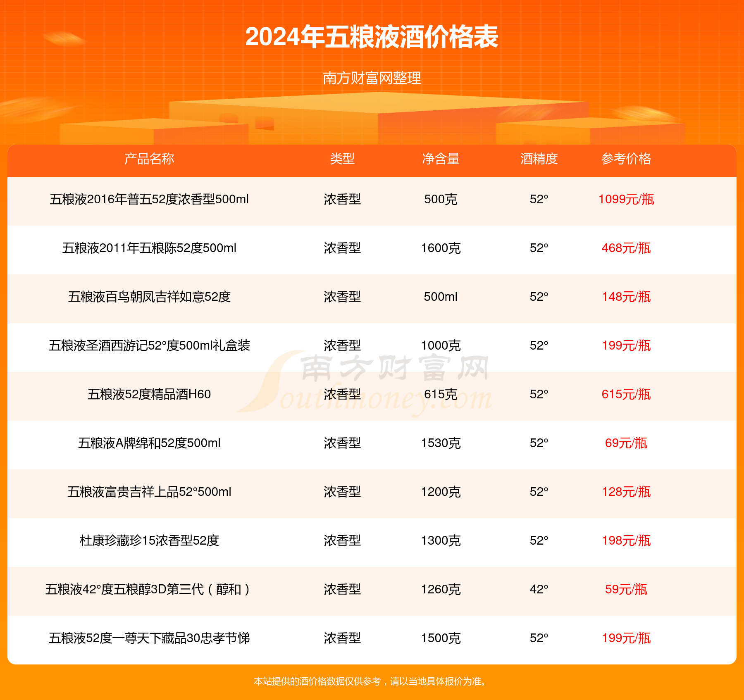Select 杜康珍藏珍15浓香型52度 product name
Screen dimensions: 744x700
(149, 540)
